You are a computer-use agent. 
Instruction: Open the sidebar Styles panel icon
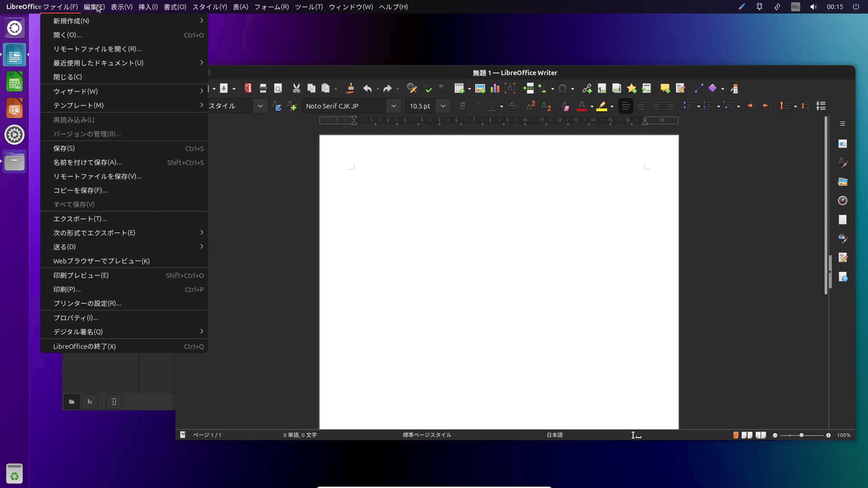point(843,163)
